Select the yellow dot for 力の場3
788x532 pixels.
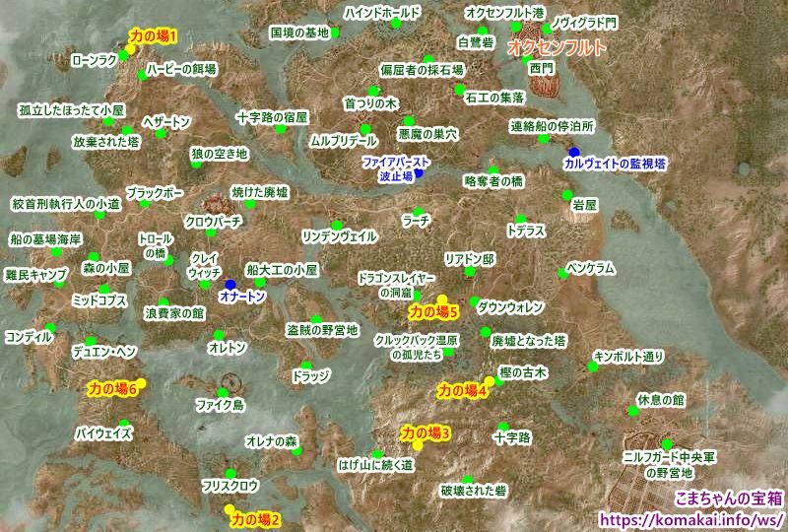(x=418, y=444)
